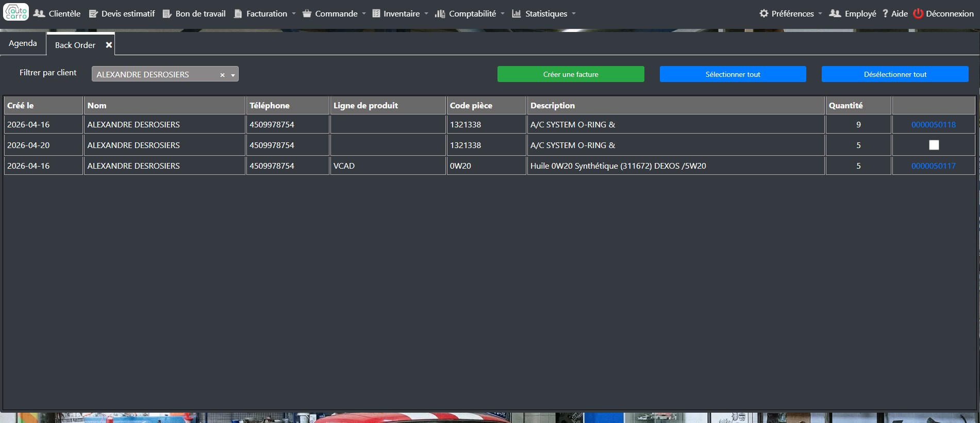Screen dimensions: 980x423
Task: Switch to the Agenda tab
Action: [x=23, y=43]
